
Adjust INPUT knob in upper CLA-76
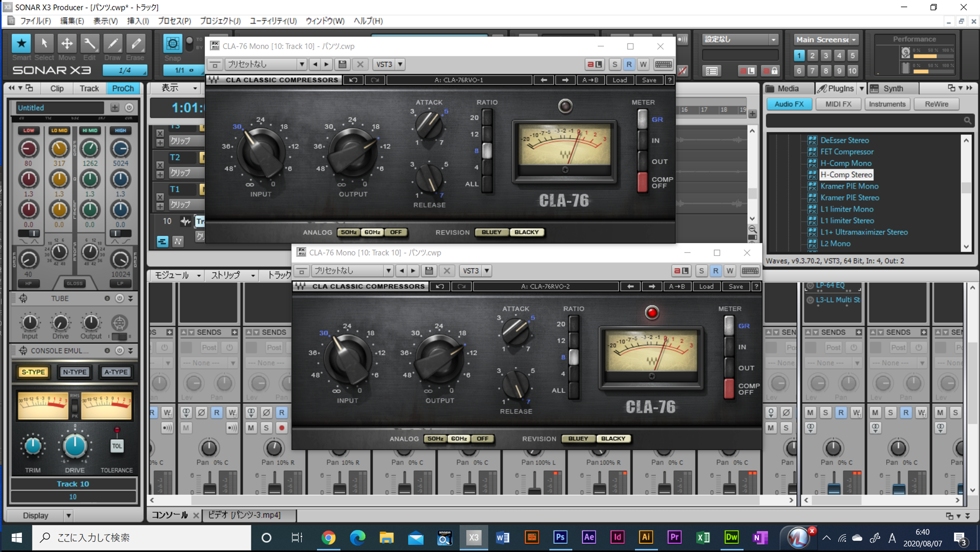pyautogui.click(x=260, y=153)
